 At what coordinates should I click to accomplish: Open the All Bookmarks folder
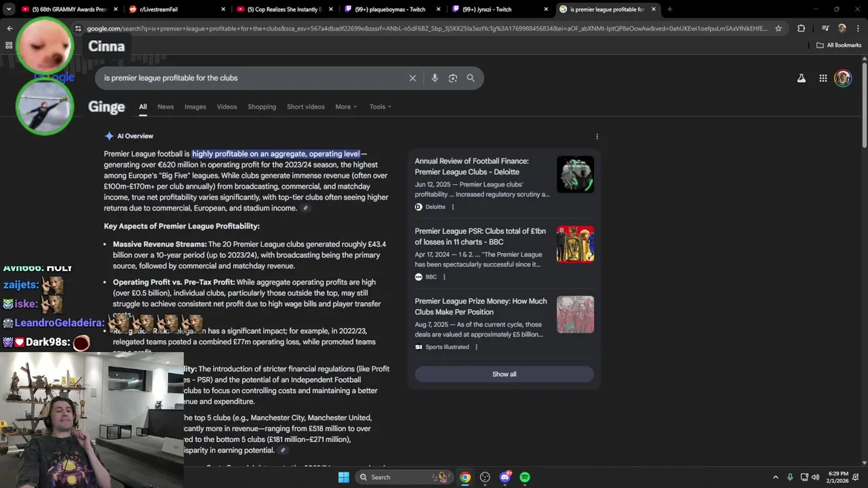pos(839,45)
